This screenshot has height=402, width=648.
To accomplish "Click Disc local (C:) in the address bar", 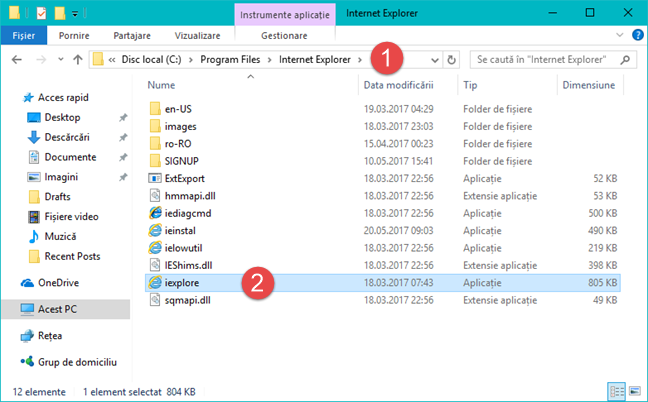I will [x=151, y=59].
